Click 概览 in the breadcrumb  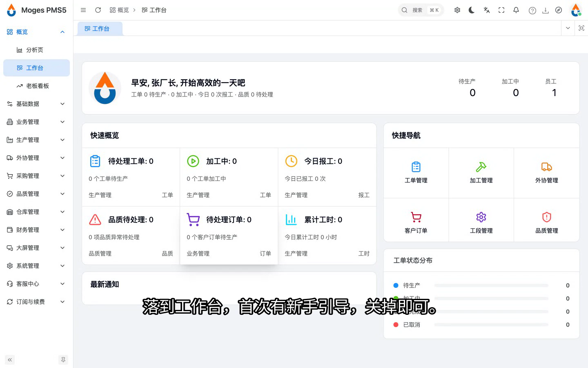click(x=119, y=10)
